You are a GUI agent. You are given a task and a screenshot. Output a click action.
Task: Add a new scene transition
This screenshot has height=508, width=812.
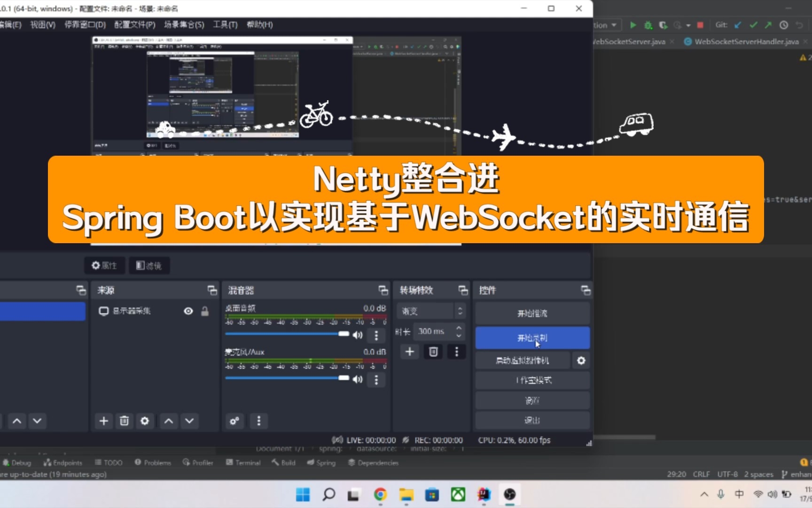pos(410,352)
